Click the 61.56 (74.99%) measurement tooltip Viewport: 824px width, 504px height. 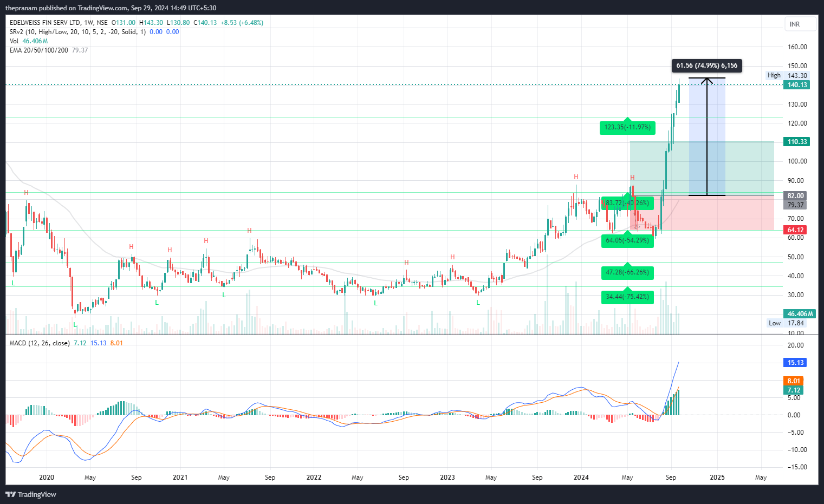(x=707, y=66)
